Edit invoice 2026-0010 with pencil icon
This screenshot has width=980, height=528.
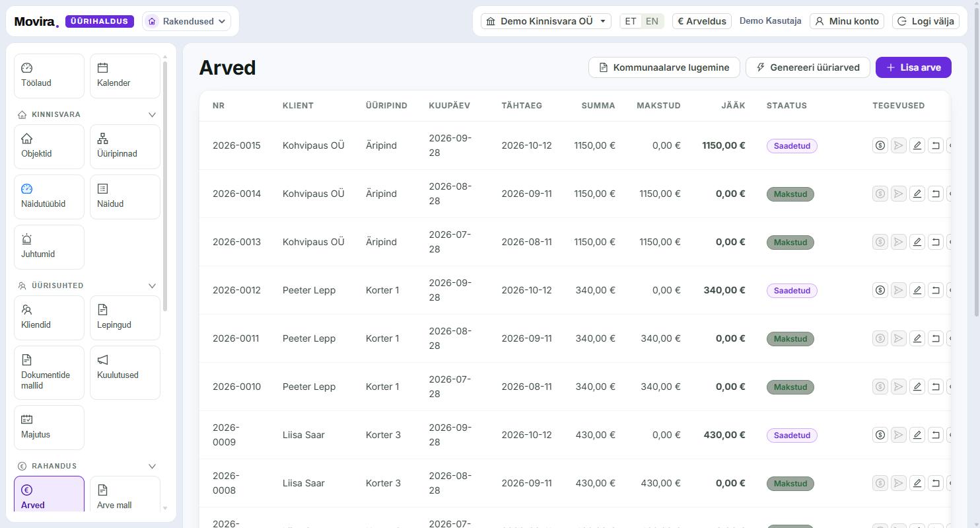(917, 387)
